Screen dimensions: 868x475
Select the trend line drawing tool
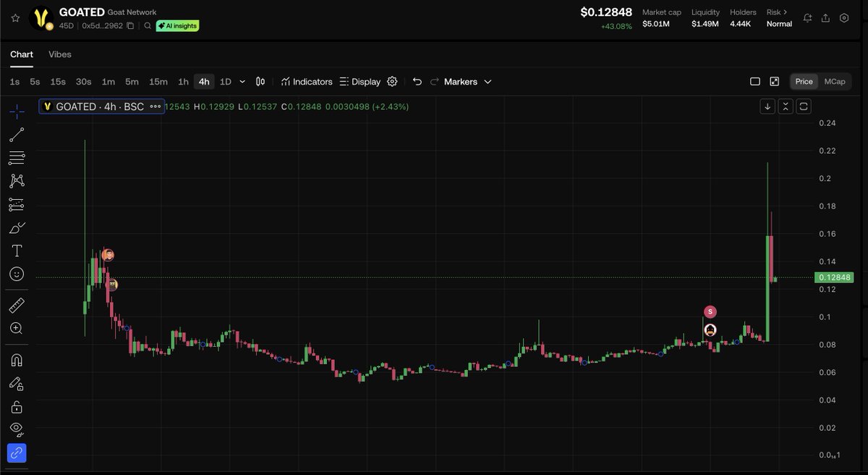[x=16, y=134]
